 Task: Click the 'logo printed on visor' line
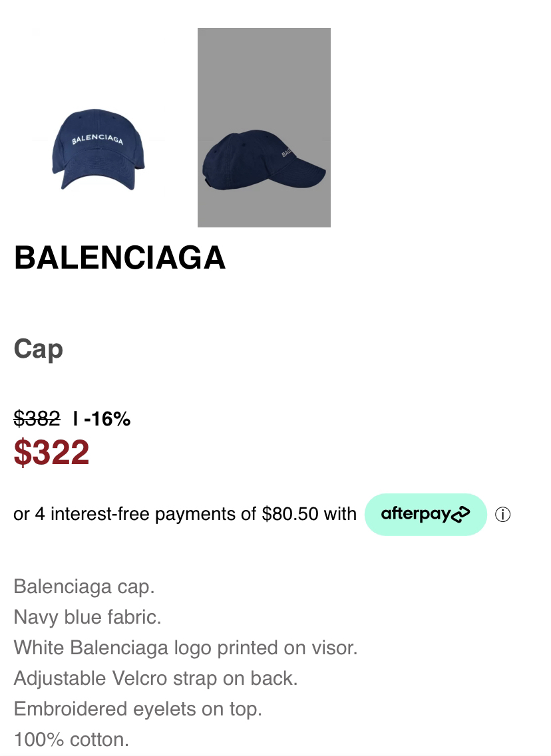186,648
